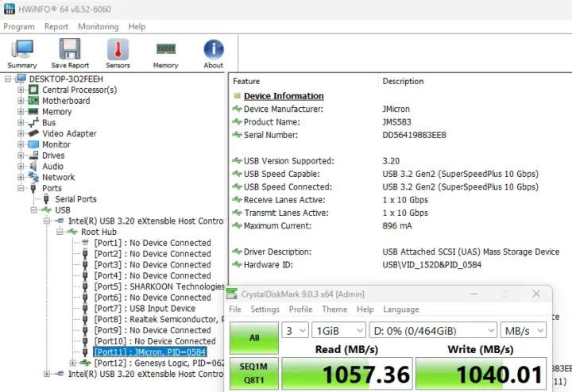Image resolution: width=572 pixels, height=392 pixels.
Task: Collapse the Root Hub node
Action: click(60, 232)
